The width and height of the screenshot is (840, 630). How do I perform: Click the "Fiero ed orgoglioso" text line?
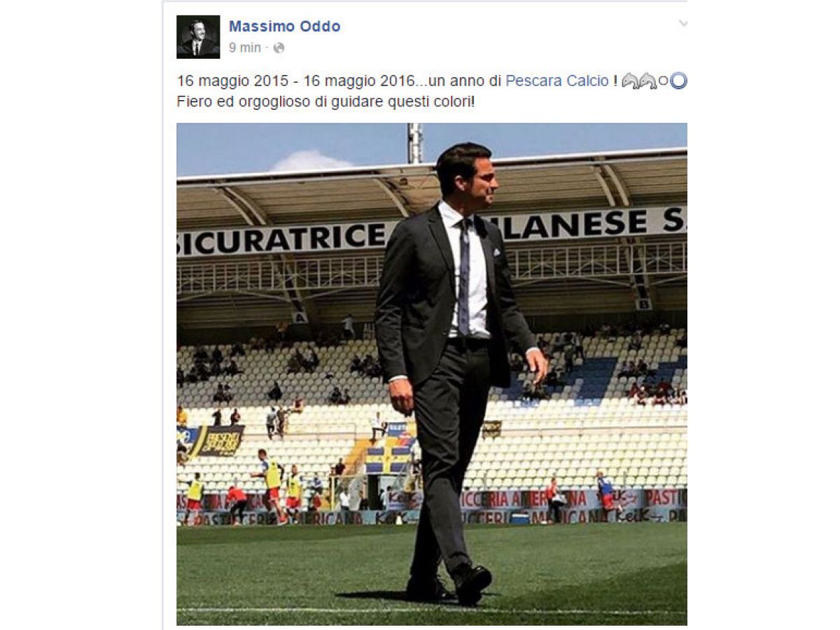tap(325, 101)
